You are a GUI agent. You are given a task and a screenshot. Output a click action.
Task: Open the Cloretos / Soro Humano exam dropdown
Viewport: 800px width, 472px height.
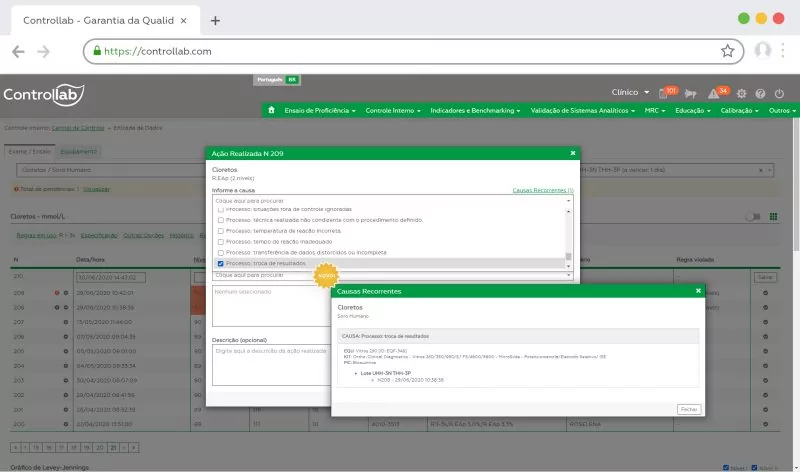click(112, 170)
